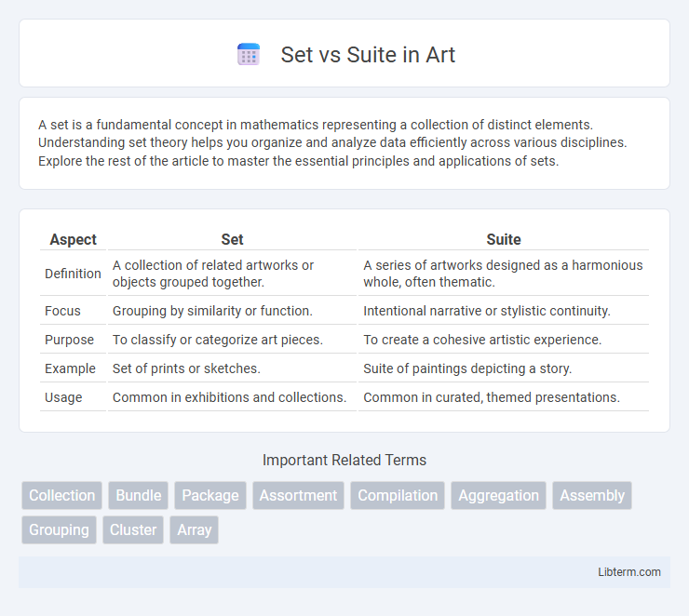Click 'Grouping by similarity or function.' cell
689x616 pixels.
tap(232, 311)
